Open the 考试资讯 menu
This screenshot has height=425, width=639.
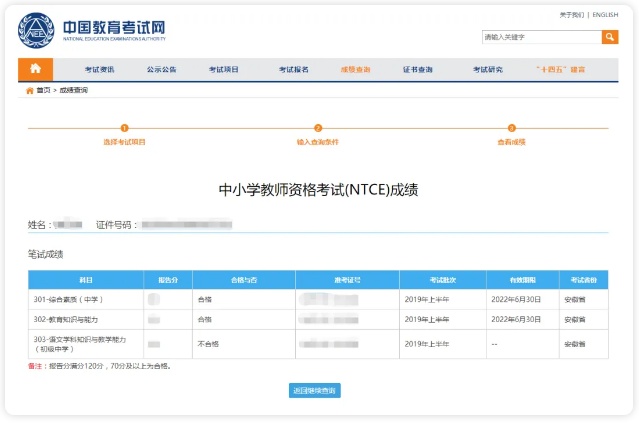point(99,70)
